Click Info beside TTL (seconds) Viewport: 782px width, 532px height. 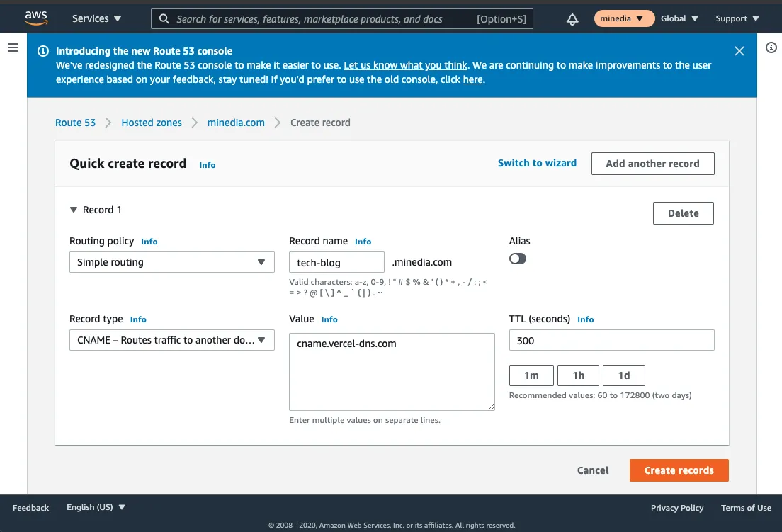pyautogui.click(x=585, y=319)
